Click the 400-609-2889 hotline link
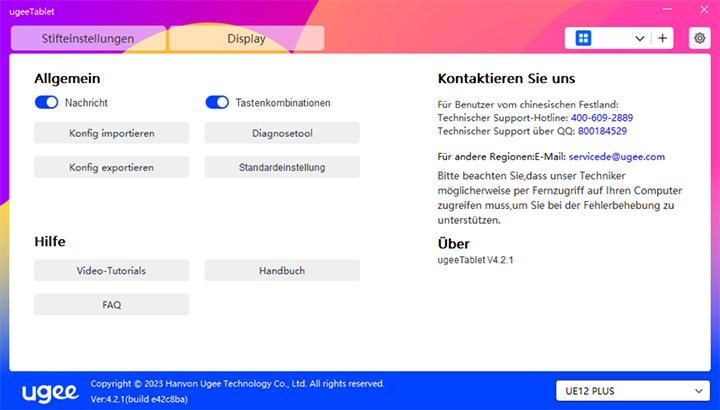This screenshot has width=720, height=410. click(601, 118)
